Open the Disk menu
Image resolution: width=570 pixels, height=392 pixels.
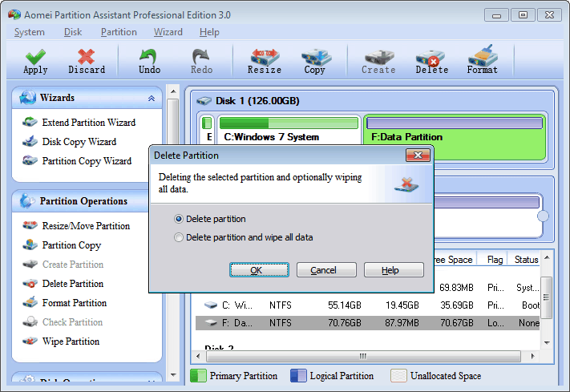(73, 32)
